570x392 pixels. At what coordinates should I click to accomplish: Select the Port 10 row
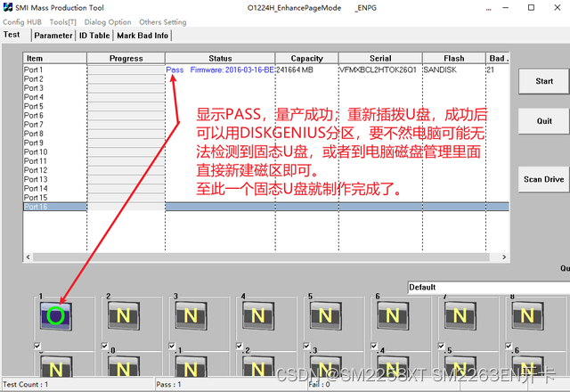pyautogui.click(x=266, y=151)
